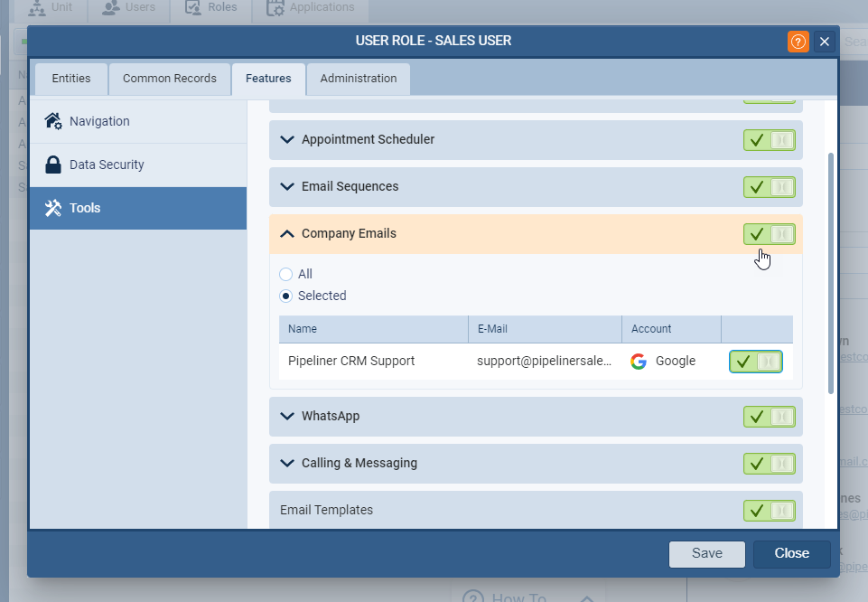
Task: Expand the Appointment Scheduler section
Action: coord(287,140)
